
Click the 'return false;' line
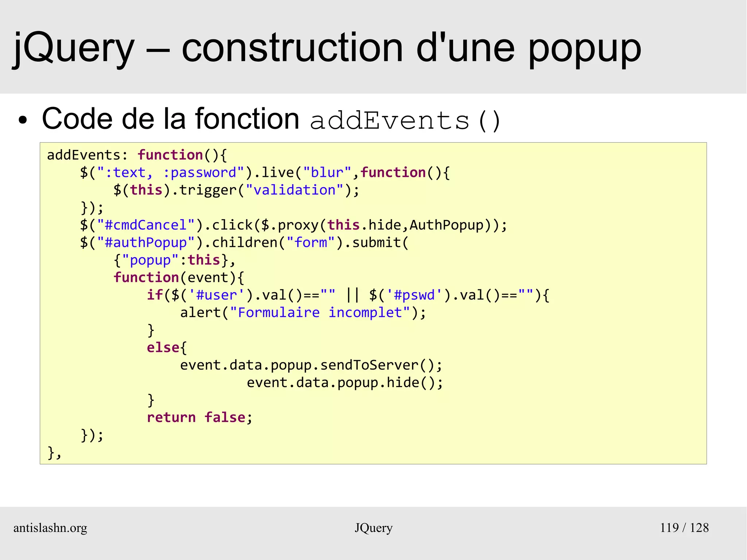pyautogui.click(x=200, y=418)
